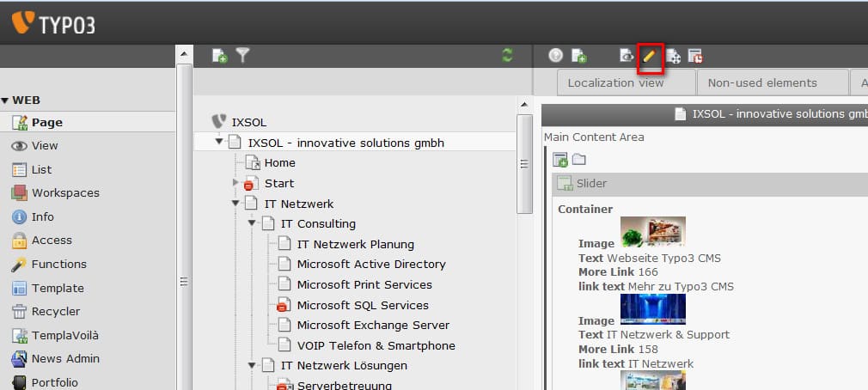Click the view page magnifier icon
The image size is (868, 390).
point(627,55)
